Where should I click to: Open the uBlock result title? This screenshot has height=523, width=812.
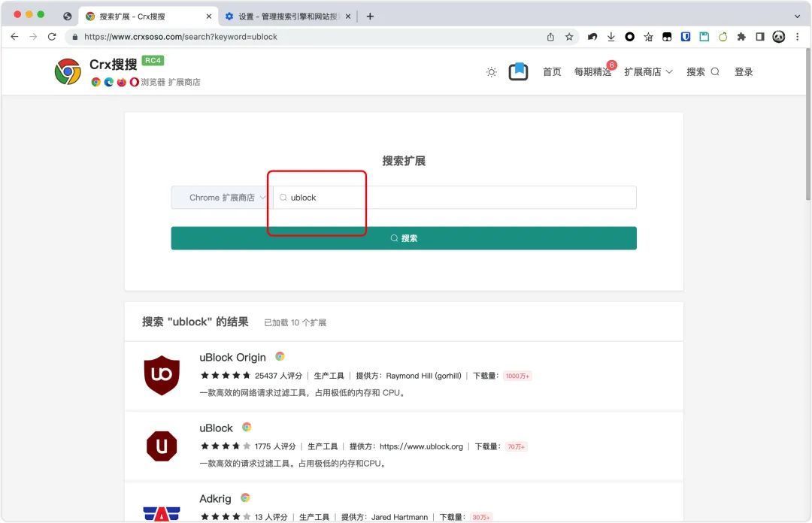pyautogui.click(x=216, y=428)
